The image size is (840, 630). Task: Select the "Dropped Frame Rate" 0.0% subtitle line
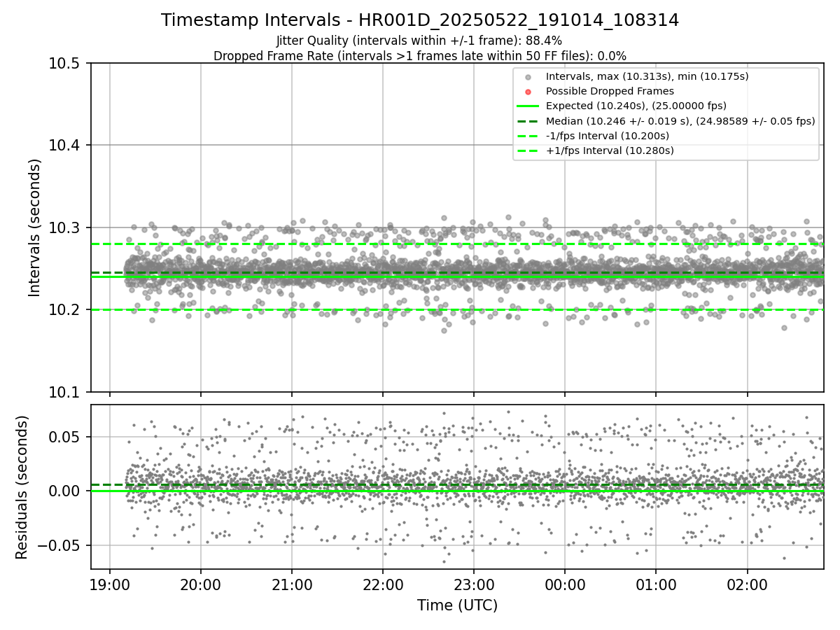tap(420, 55)
